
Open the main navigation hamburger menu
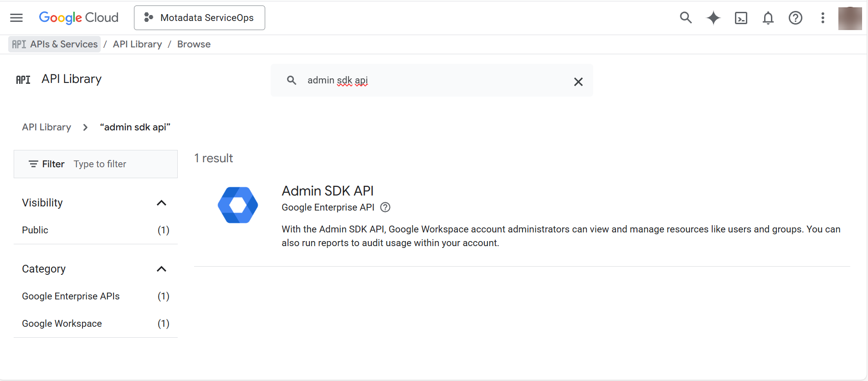[x=16, y=18]
